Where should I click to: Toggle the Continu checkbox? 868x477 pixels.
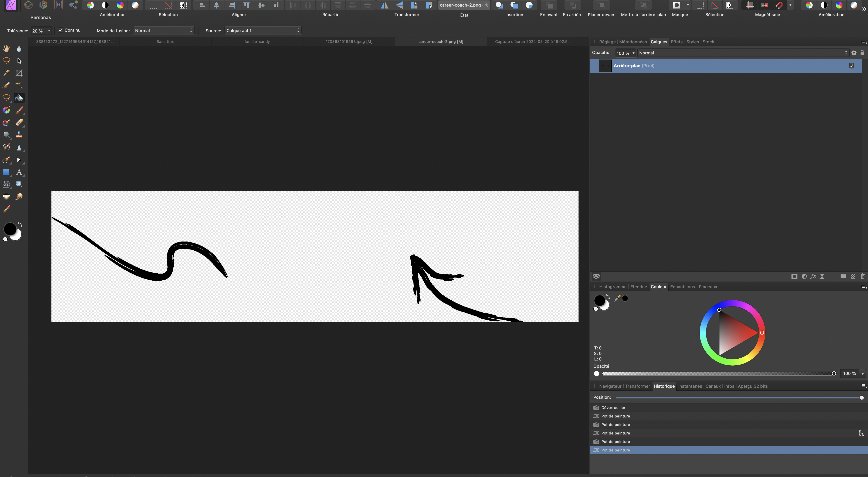tap(61, 30)
